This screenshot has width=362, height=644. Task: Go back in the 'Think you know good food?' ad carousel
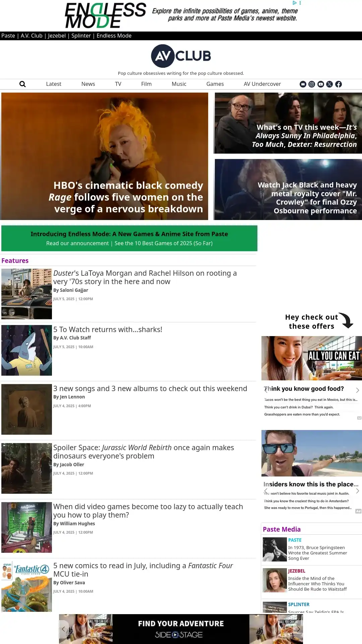pos(266,390)
